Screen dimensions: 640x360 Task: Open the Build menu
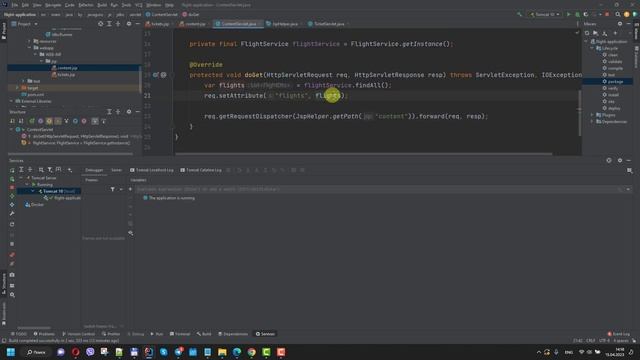(102, 5)
